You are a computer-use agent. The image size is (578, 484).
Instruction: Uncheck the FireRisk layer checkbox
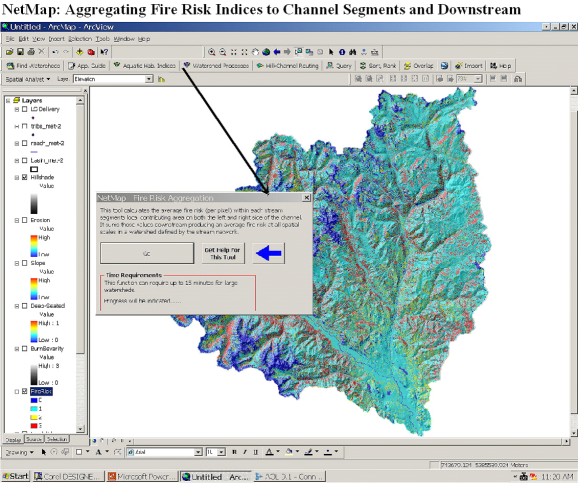pyautogui.click(x=25, y=391)
